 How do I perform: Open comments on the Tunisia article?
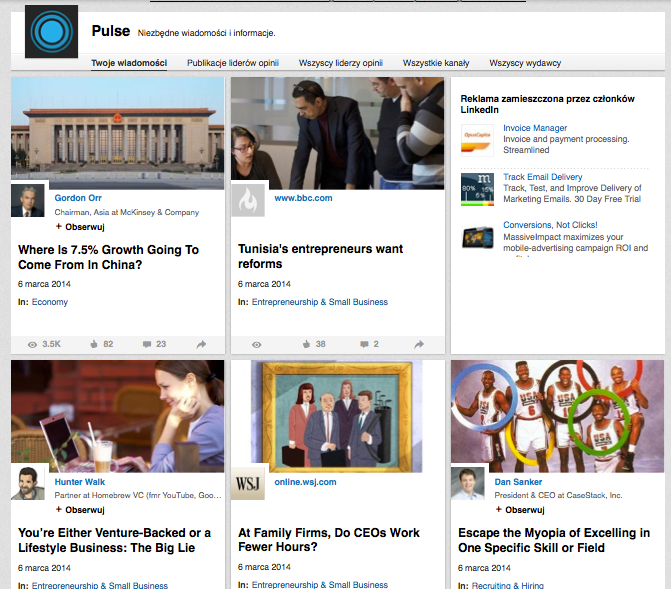pyautogui.click(x=364, y=344)
